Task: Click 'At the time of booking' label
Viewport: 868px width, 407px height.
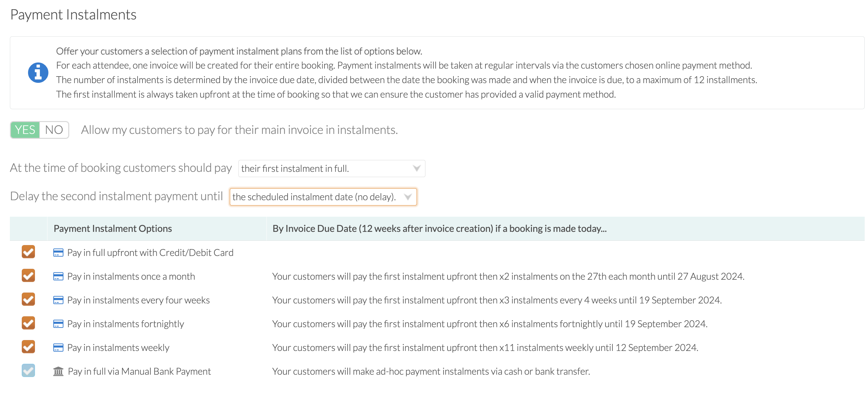Action: (x=121, y=168)
